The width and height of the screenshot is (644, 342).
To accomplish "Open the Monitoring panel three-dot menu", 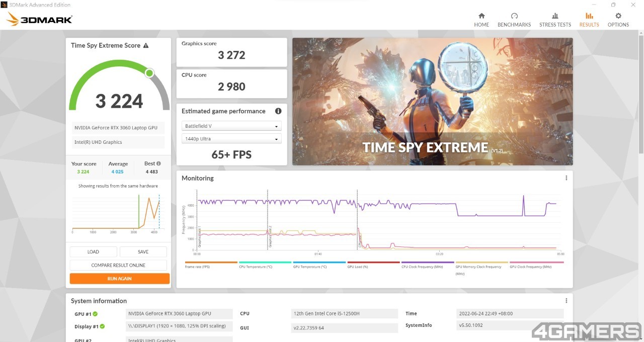I will coord(566,178).
